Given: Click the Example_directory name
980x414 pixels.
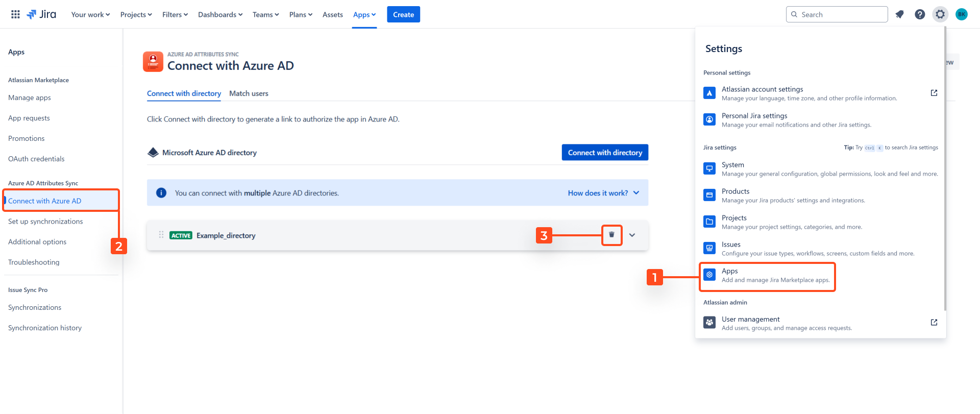Looking at the screenshot, I should pos(226,235).
